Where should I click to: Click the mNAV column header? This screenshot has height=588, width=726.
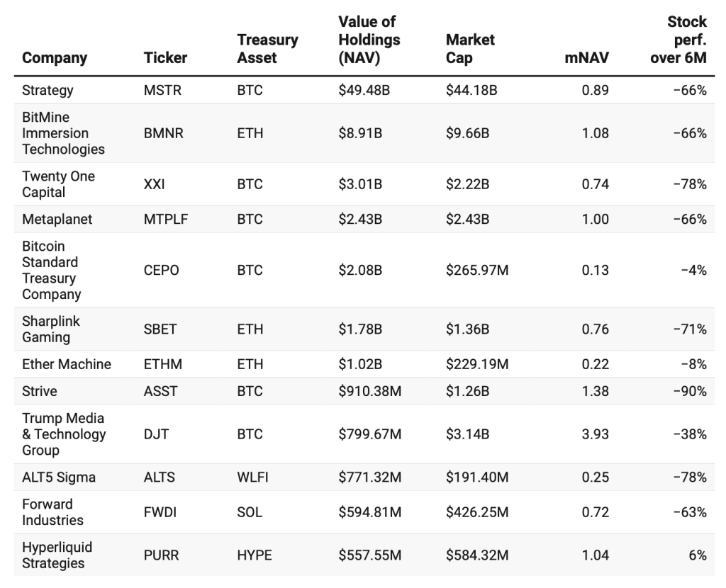[586, 58]
